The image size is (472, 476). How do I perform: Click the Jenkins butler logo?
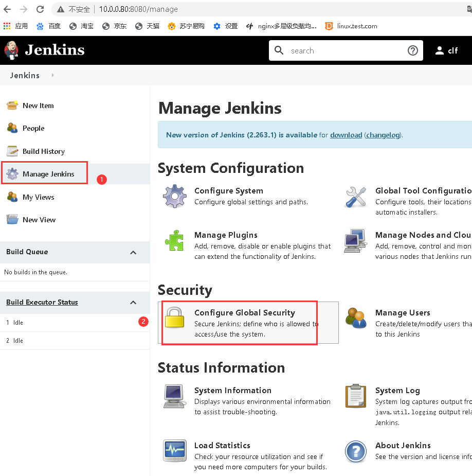coord(11,50)
